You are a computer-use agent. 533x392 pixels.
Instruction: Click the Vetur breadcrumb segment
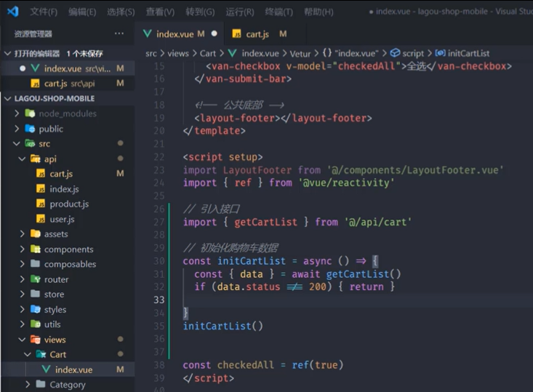300,54
